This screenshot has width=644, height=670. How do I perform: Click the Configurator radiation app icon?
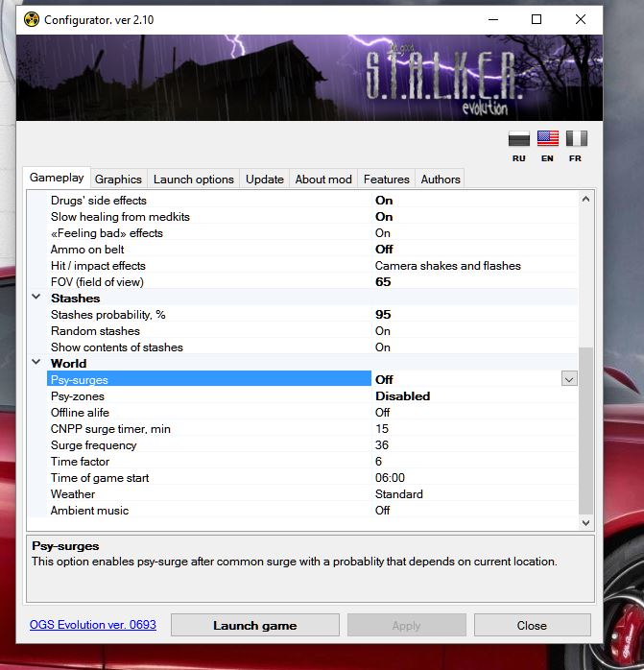pos(32,19)
